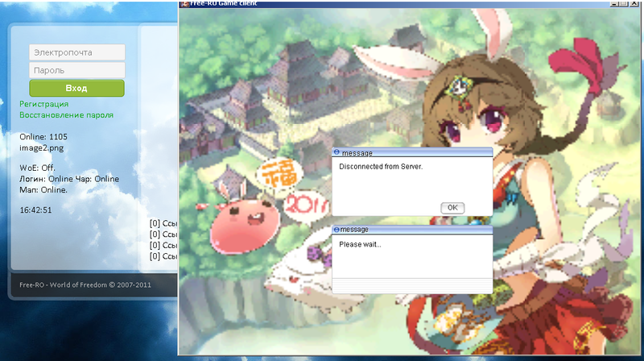The width and height of the screenshot is (644, 361).
Task: Click the Free-RO Game client title bar icon
Action: [184, 2]
